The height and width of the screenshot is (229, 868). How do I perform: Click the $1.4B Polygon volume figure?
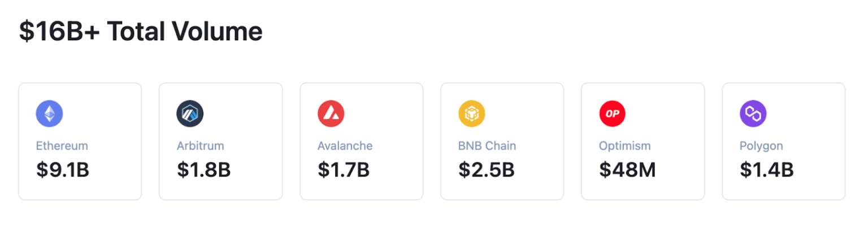(767, 170)
